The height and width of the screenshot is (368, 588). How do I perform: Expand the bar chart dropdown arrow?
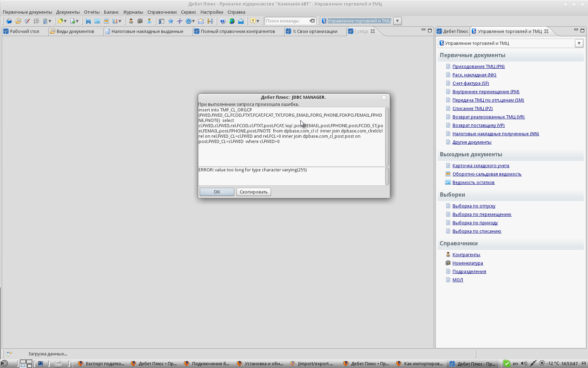tap(120, 21)
